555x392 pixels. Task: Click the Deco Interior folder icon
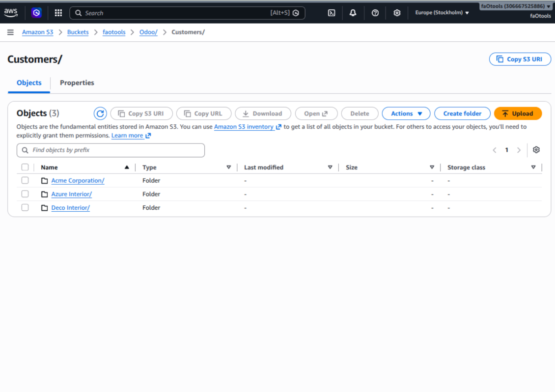[44, 208]
